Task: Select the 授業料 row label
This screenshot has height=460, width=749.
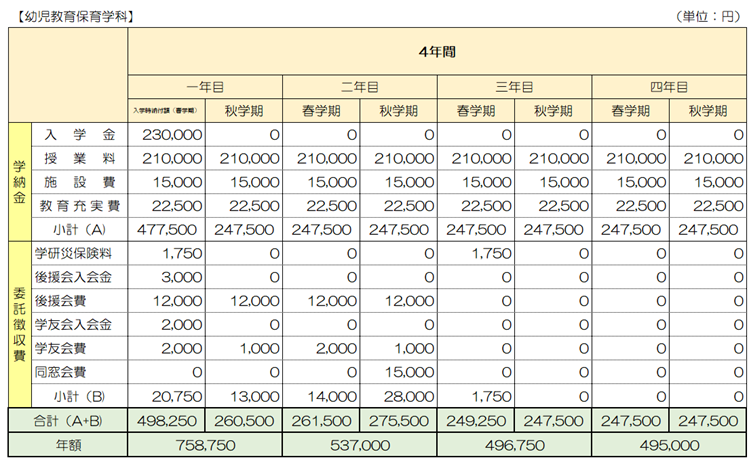Action: coord(80,158)
